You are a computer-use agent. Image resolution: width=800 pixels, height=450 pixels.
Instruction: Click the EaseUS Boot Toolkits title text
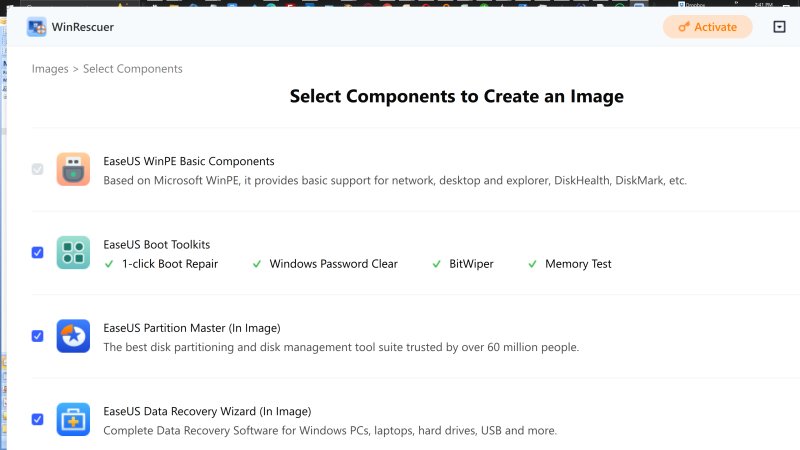coord(157,244)
